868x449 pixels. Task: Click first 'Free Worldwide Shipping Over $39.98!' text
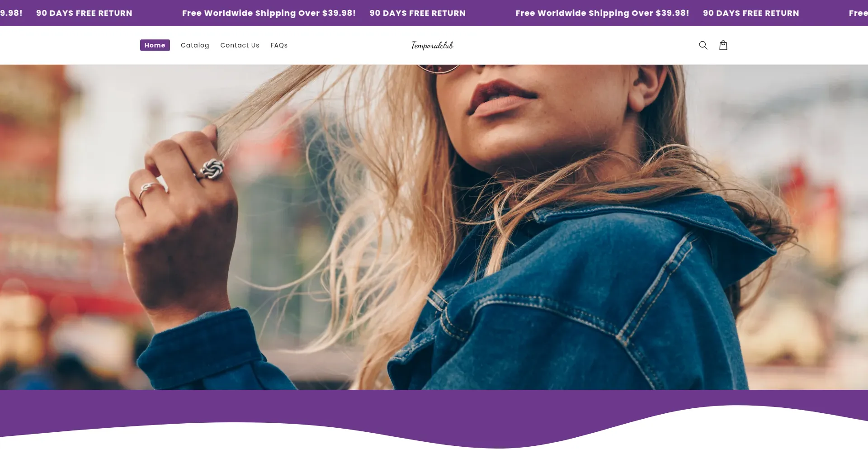[269, 13]
